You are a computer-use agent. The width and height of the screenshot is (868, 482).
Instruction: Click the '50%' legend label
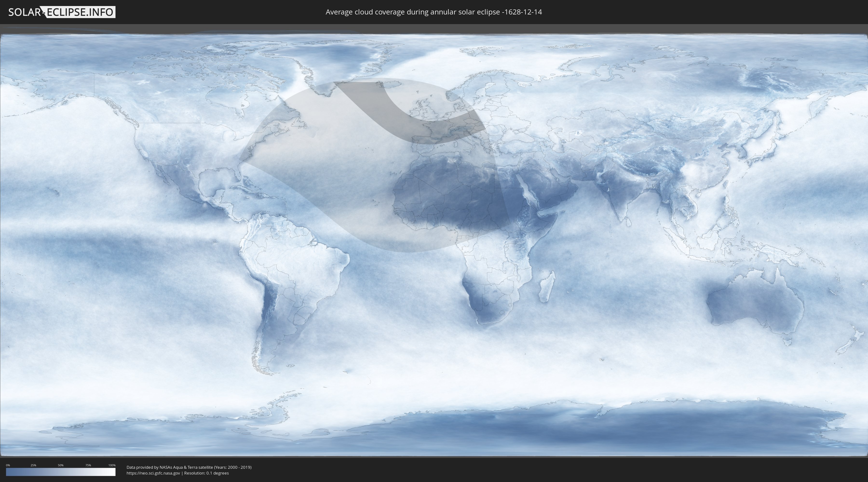(x=61, y=465)
